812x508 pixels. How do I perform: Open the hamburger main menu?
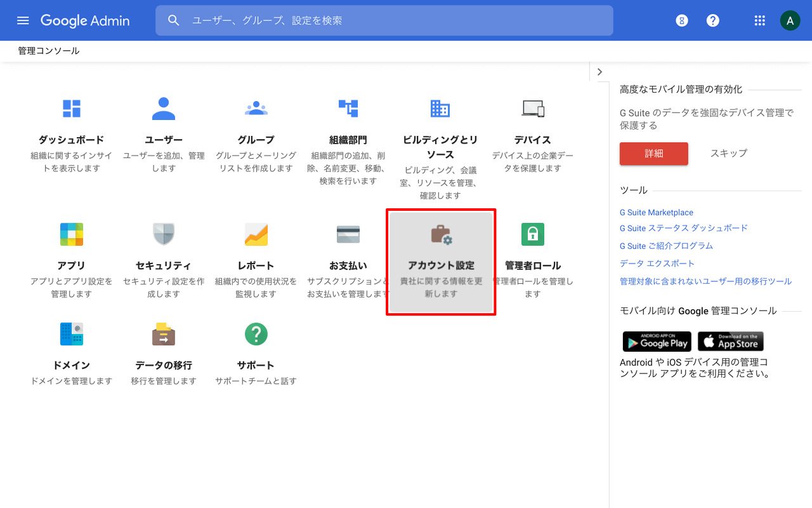tap(23, 20)
